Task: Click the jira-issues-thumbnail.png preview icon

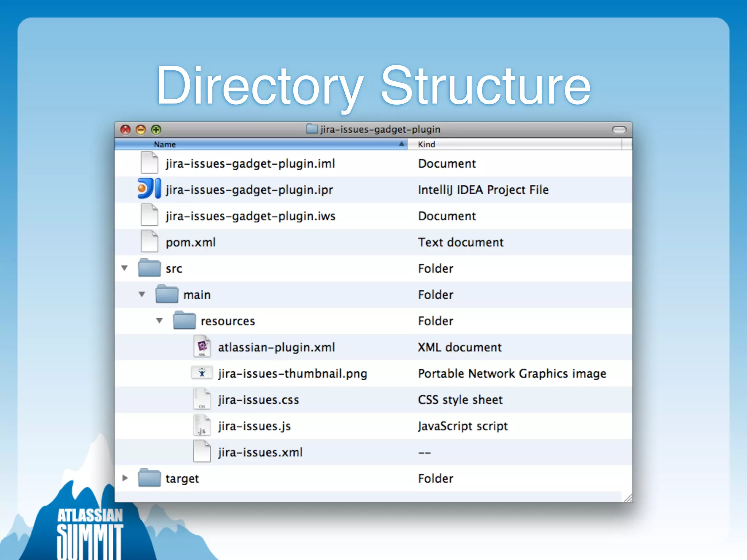Action: coord(202,373)
